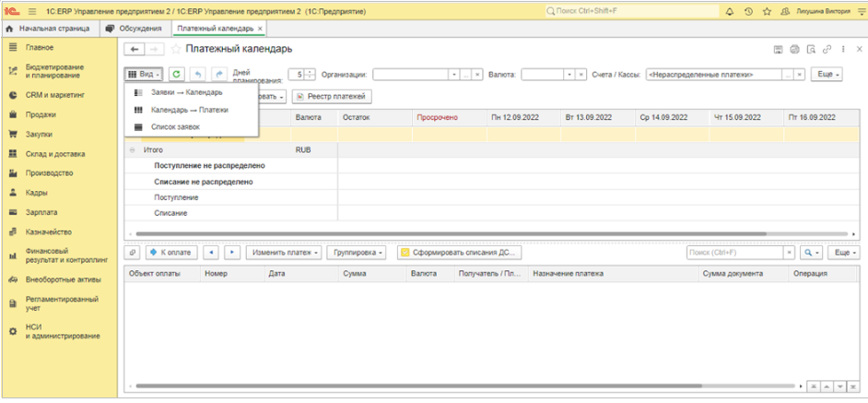
Task: Click the preview magnifier page icon
Action: click(x=812, y=49)
